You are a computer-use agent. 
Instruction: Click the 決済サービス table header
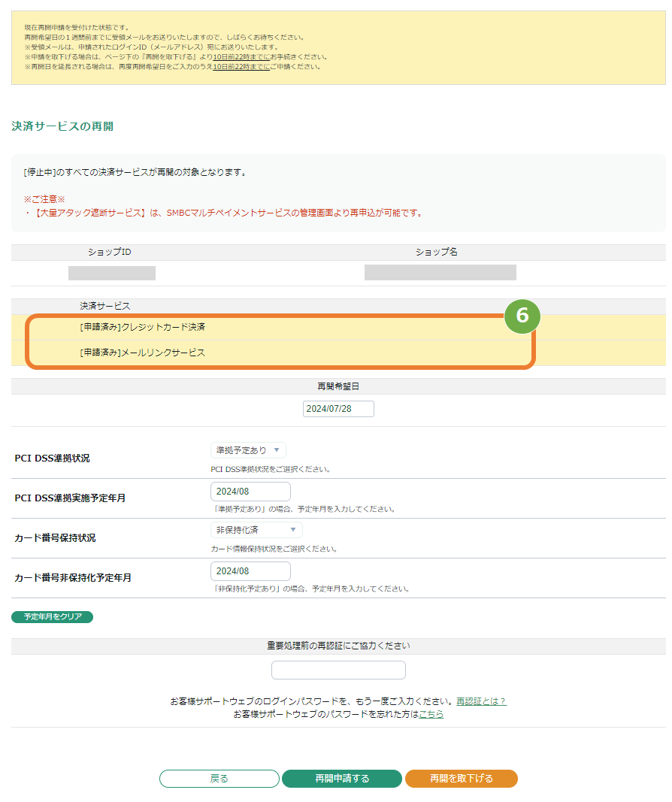click(104, 306)
